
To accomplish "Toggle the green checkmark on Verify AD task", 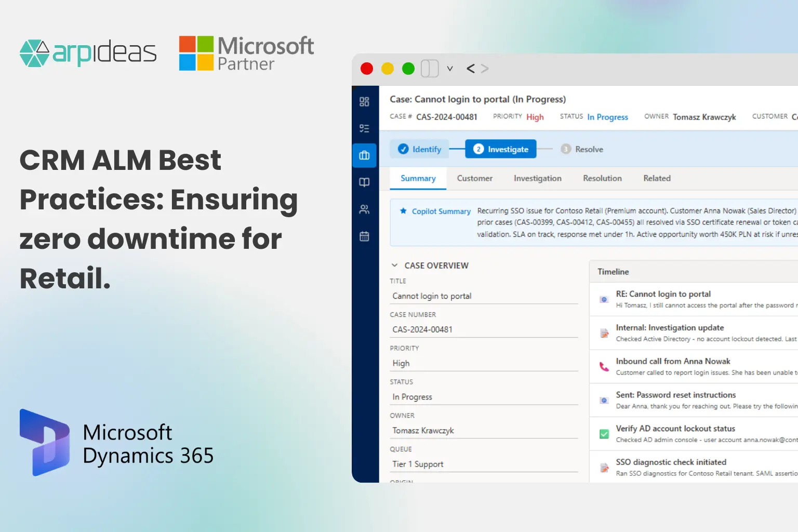I will [604, 434].
